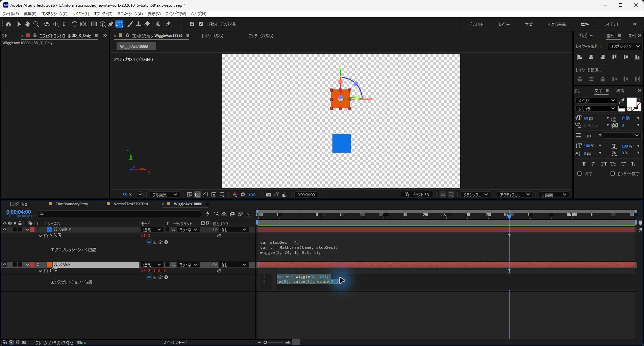Hide the 3D_X_Only layer eye
The height and width of the screenshot is (346, 644).
[x=5, y=265]
